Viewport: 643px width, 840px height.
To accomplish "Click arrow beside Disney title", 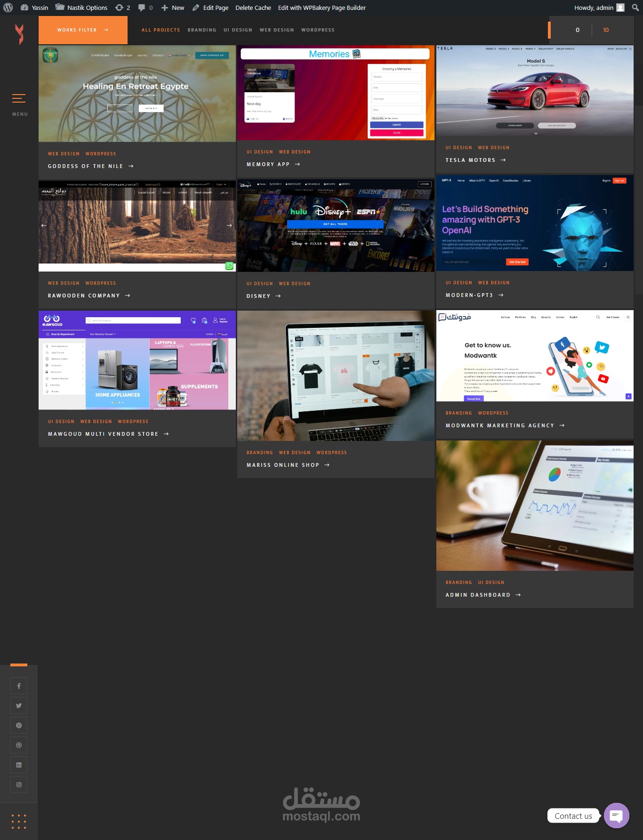I will click(x=278, y=296).
